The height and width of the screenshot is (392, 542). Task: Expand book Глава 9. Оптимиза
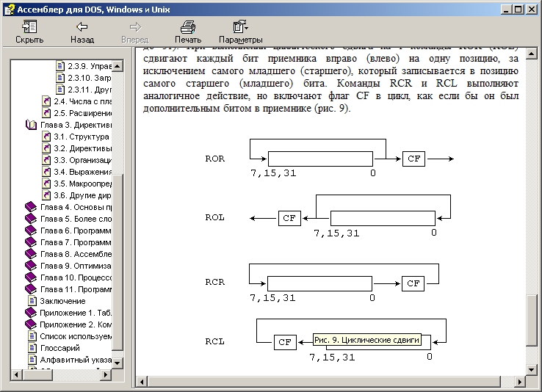(31, 266)
